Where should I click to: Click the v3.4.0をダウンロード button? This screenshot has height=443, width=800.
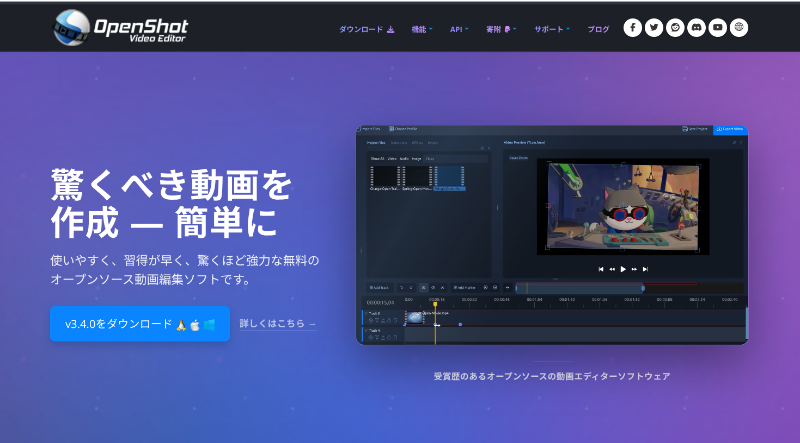140,324
